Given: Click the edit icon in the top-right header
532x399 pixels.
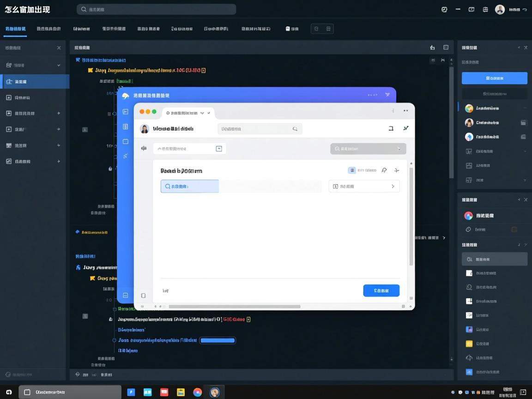Looking at the screenshot, I should point(444,9).
